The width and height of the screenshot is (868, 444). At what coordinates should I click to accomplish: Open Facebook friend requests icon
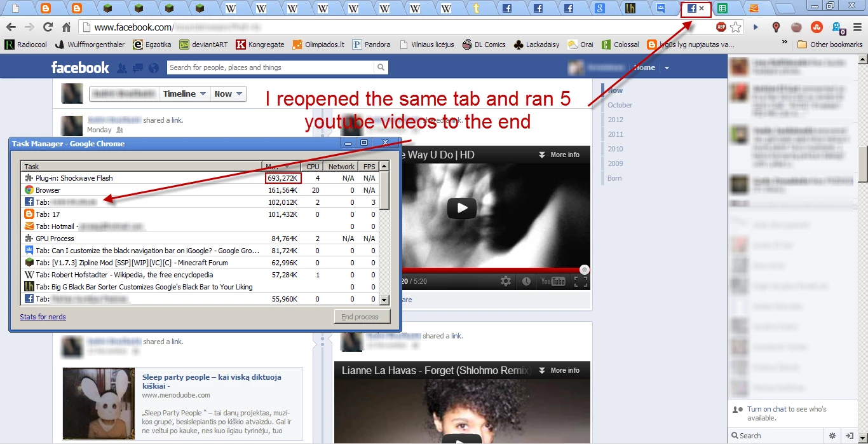(122, 67)
